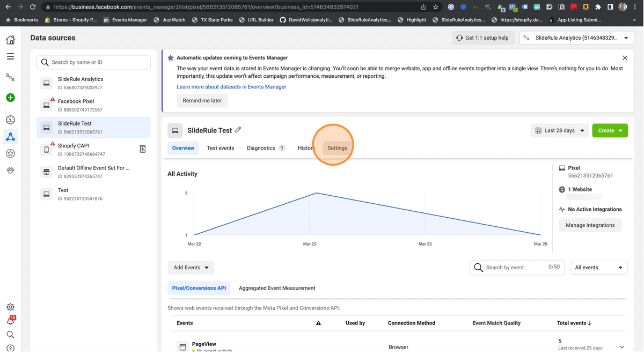Select the Test data source
Image resolution: width=644 pixels, height=355 pixels.
93,194
